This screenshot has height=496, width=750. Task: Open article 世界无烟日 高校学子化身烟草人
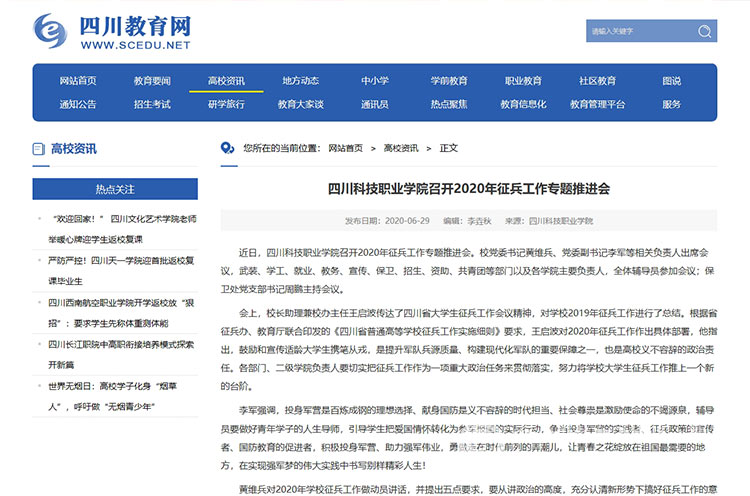(112, 396)
